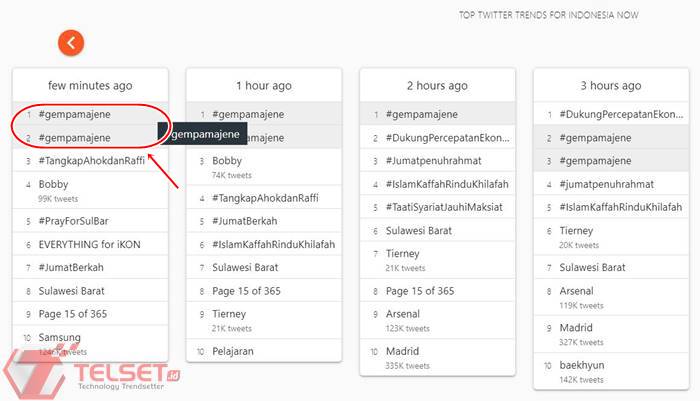This screenshot has width=700, height=401.
Task: Open Sulawesi Barat in 3 hours ago column
Action: point(592,267)
